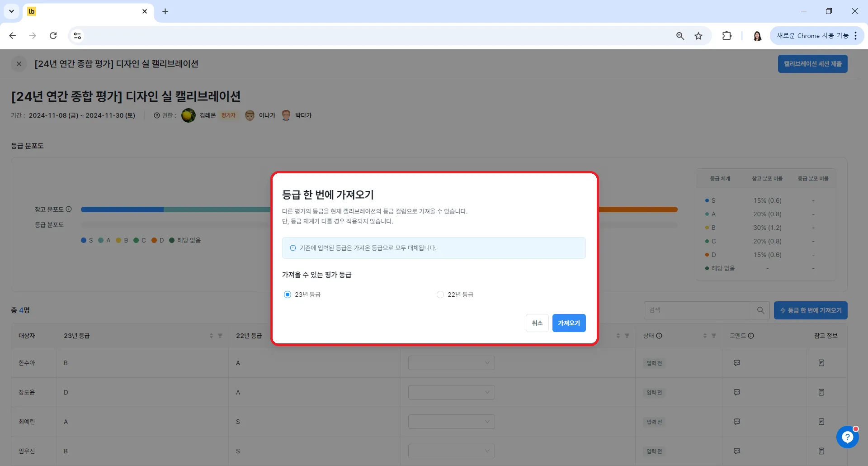Click the blue S segment of 참고 분포도 bar
868x466 pixels.
point(122,209)
